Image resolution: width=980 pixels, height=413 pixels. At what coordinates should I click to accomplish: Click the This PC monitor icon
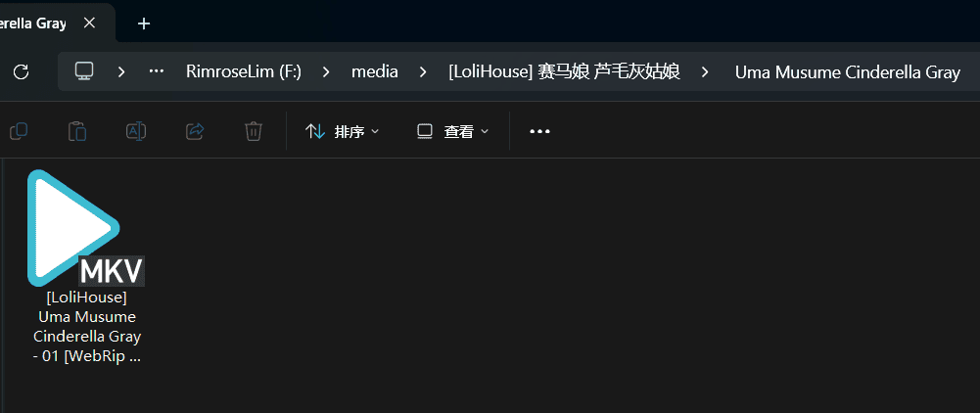(84, 71)
